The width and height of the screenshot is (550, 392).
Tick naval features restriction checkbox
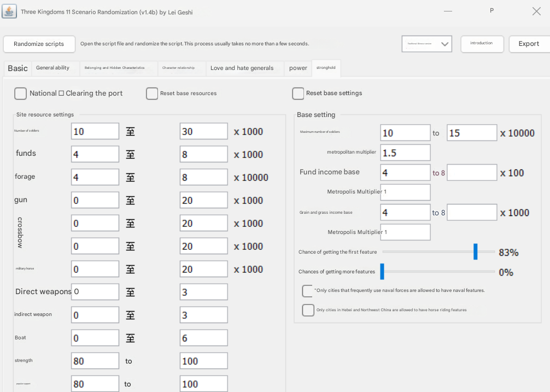[308, 291]
